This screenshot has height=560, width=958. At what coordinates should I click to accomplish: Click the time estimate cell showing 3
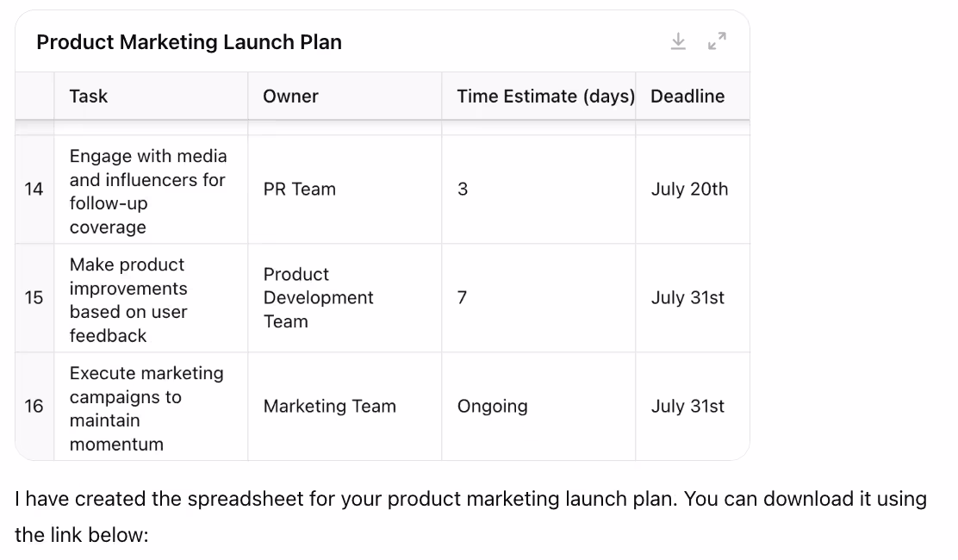(x=538, y=190)
